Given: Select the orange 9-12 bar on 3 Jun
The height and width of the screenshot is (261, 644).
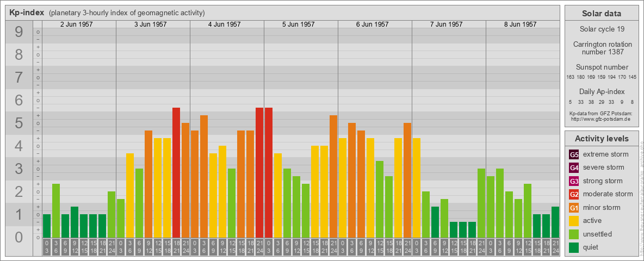Looking at the screenshot, I should (x=148, y=184).
